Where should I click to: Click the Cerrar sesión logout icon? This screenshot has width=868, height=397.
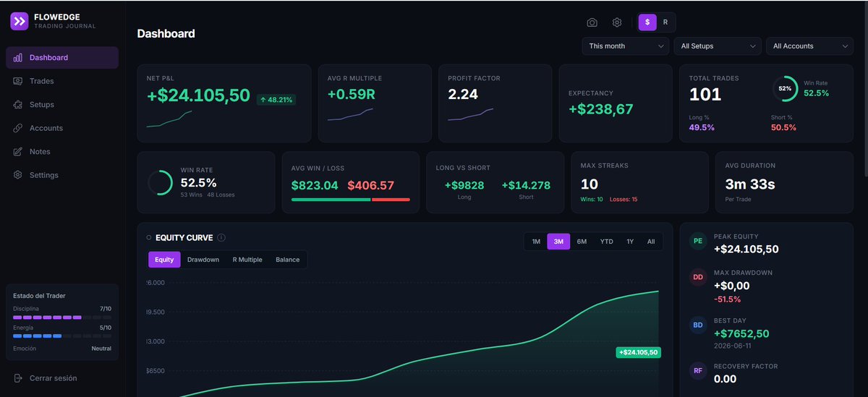click(17, 378)
